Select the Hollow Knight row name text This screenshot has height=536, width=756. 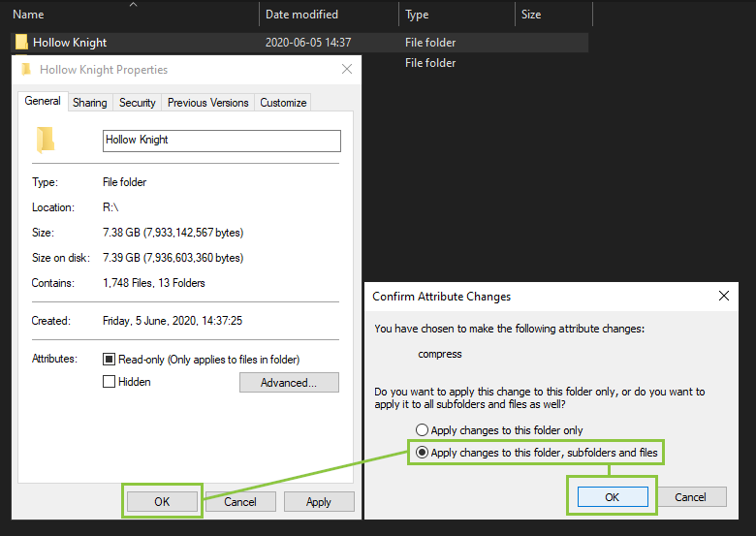coord(70,43)
